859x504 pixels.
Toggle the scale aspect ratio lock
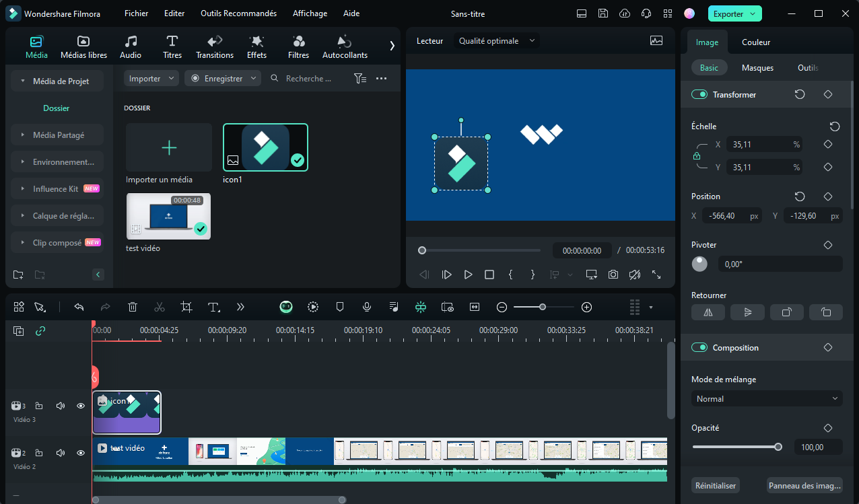coord(697,156)
